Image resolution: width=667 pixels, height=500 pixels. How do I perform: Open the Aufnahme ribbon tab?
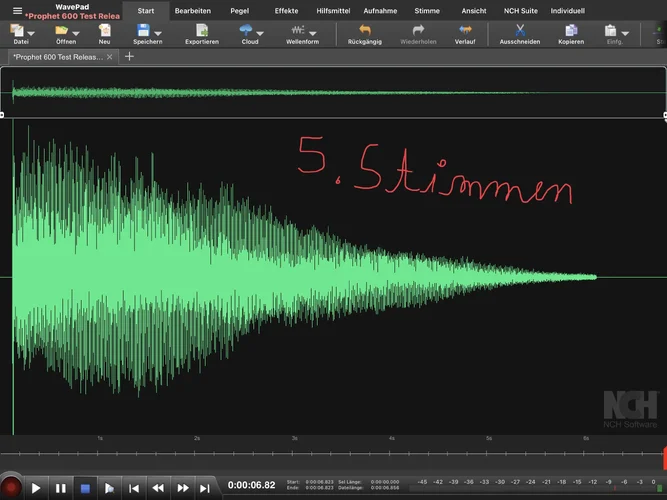[381, 10]
